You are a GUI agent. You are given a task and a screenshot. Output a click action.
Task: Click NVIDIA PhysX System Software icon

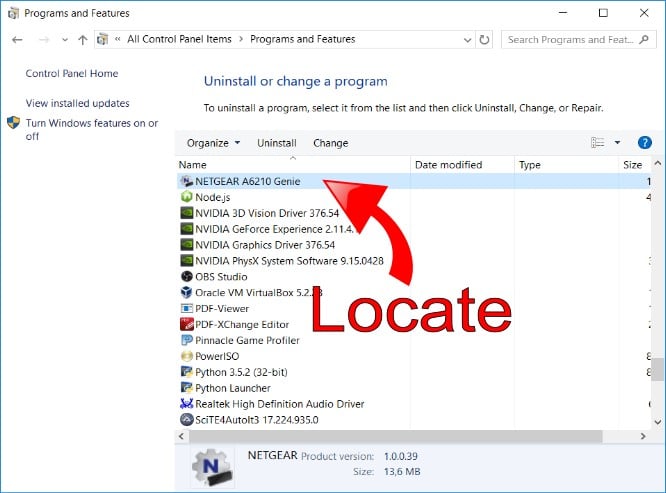(186, 260)
